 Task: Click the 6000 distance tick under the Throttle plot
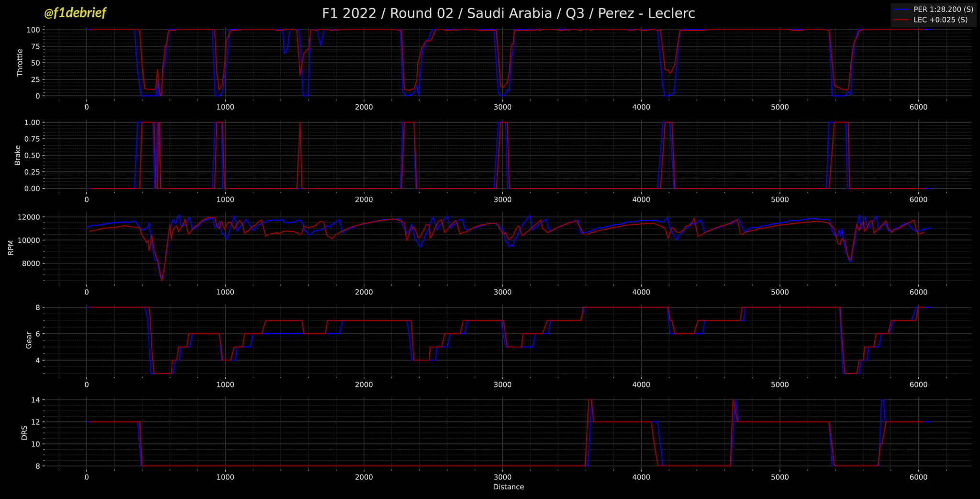(x=918, y=107)
